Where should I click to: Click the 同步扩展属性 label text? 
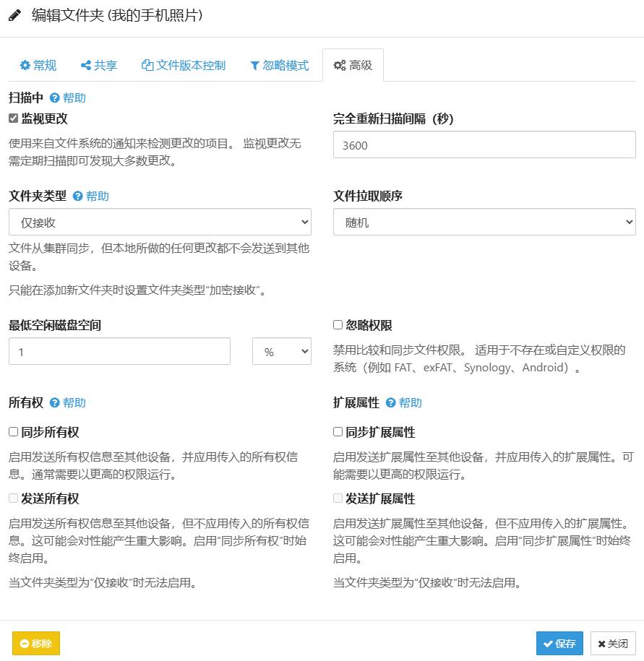[x=380, y=432]
